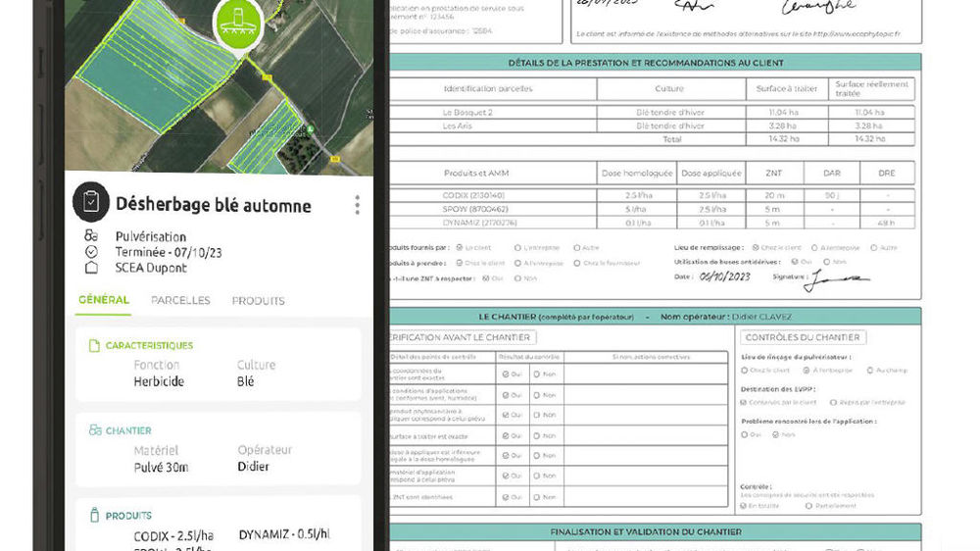Tap the SCEA Dupont farm house icon

pyautogui.click(x=91, y=268)
